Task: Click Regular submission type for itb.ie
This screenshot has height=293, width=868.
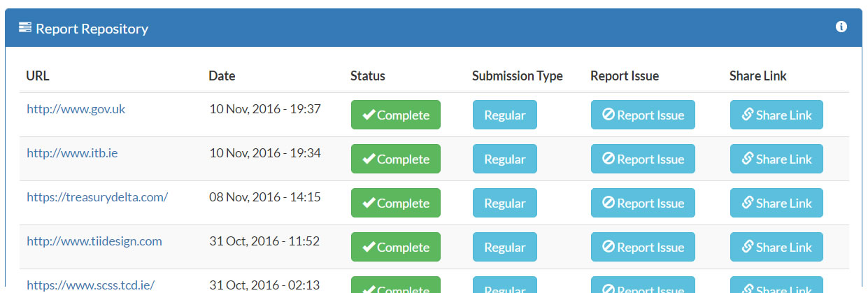Action: tap(505, 159)
